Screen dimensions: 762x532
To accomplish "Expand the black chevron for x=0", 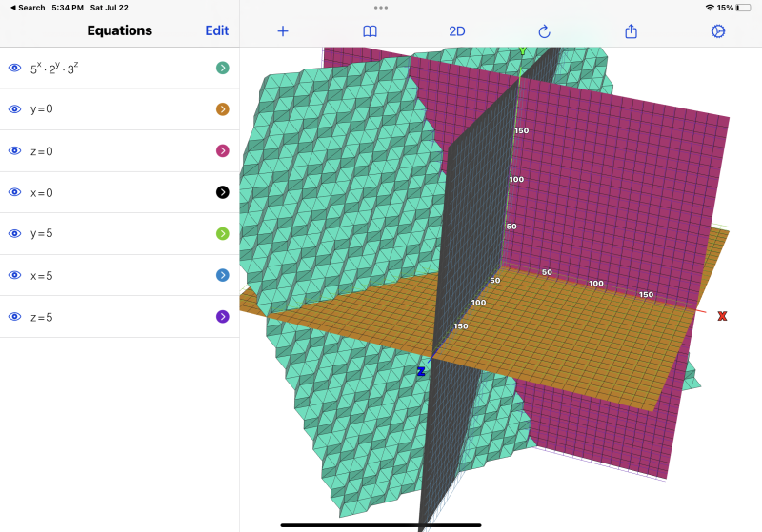I will pos(222,192).
